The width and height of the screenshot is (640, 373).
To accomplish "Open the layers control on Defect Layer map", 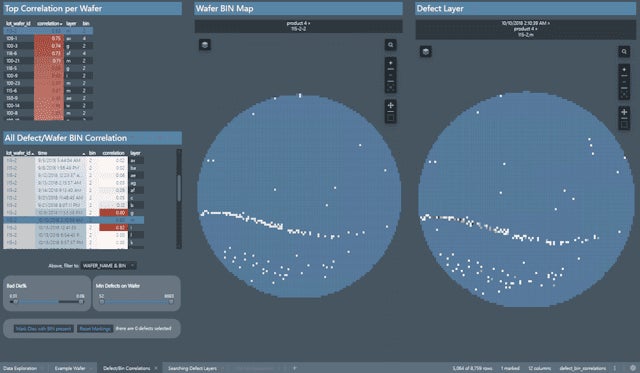I will 426,51.
